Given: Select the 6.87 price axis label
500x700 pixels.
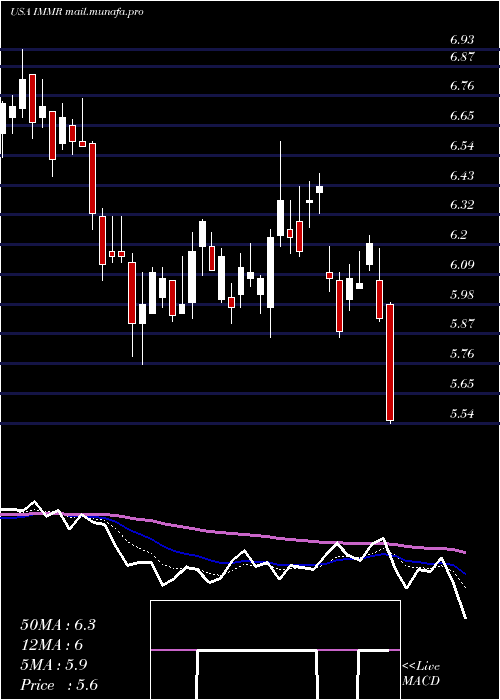Looking at the screenshot, I should pos(462,57).
